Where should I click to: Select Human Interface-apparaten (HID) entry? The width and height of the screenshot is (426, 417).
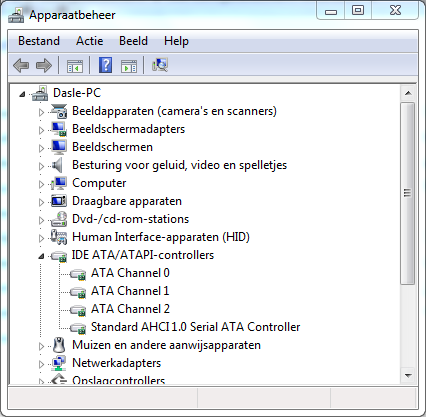coord(161,237)
